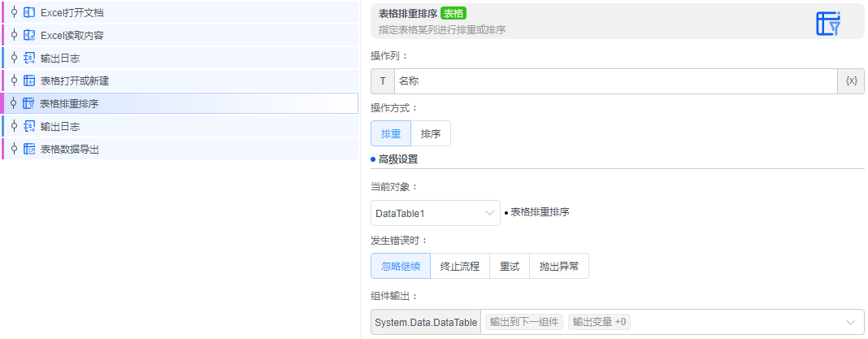Click the first 输出日志 step icon above 表格打开或新建
Image resolution: width=868 pixels, height=339 pixels.
click(29, 59)
